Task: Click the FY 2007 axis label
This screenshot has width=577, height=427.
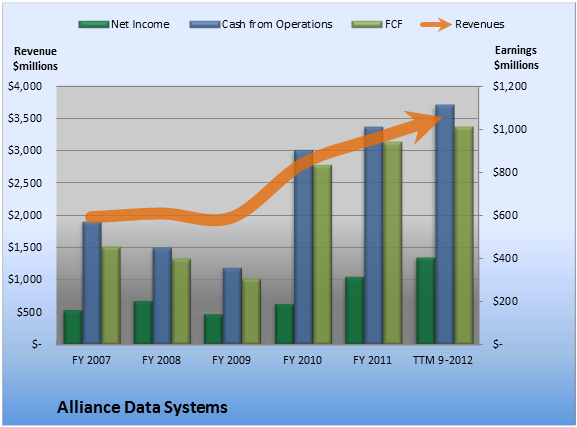Action: click(91, 360)
